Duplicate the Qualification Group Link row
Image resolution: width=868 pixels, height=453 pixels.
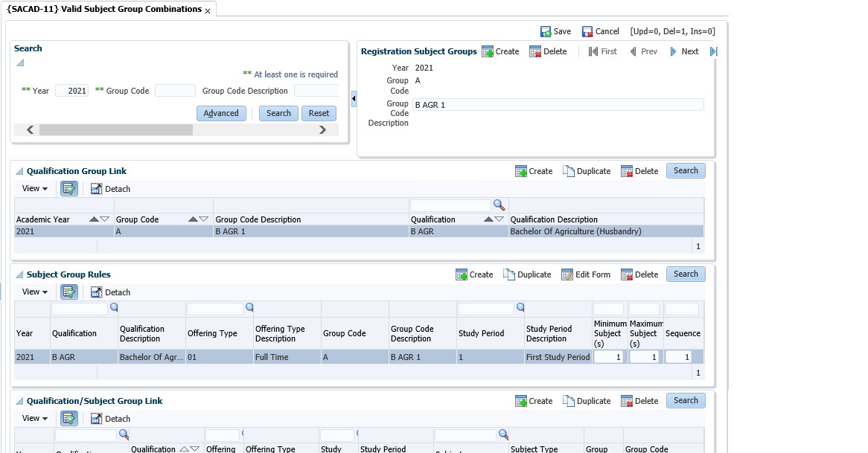coord(587,171)
